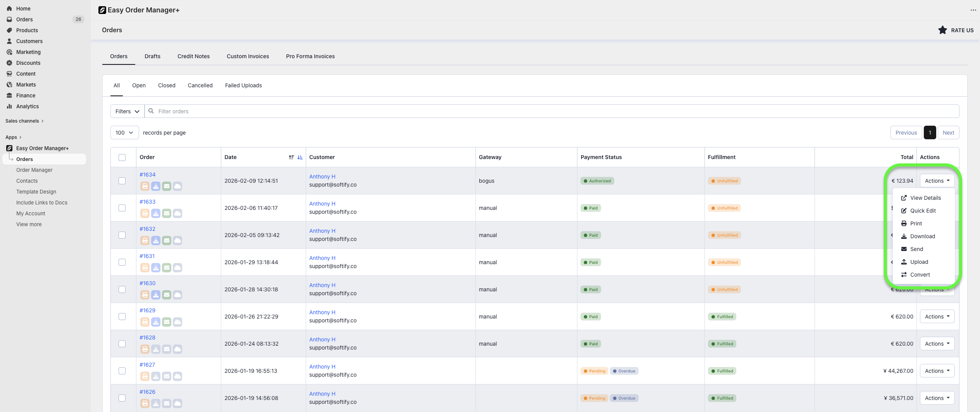Expand the records per page dropdown
The height and width of the screenshot is (412, 980).
(124, 133)
